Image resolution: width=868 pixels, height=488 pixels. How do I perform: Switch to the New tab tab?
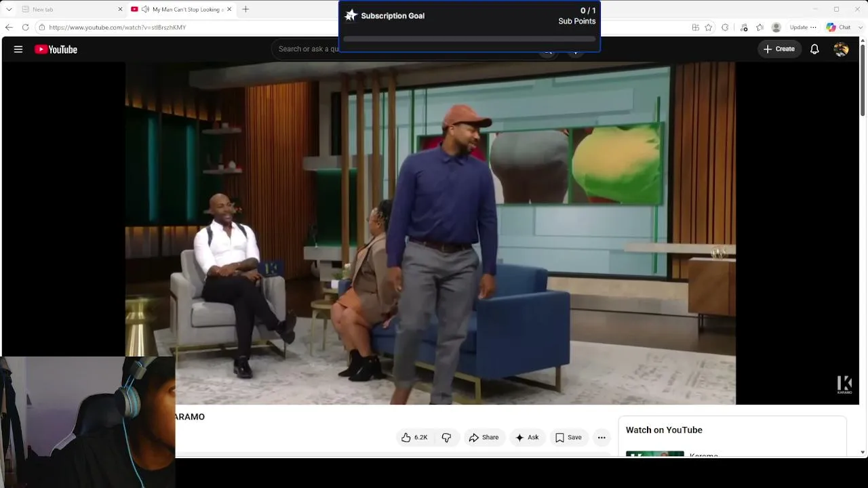pyautogui.click(x=71, y=9)
